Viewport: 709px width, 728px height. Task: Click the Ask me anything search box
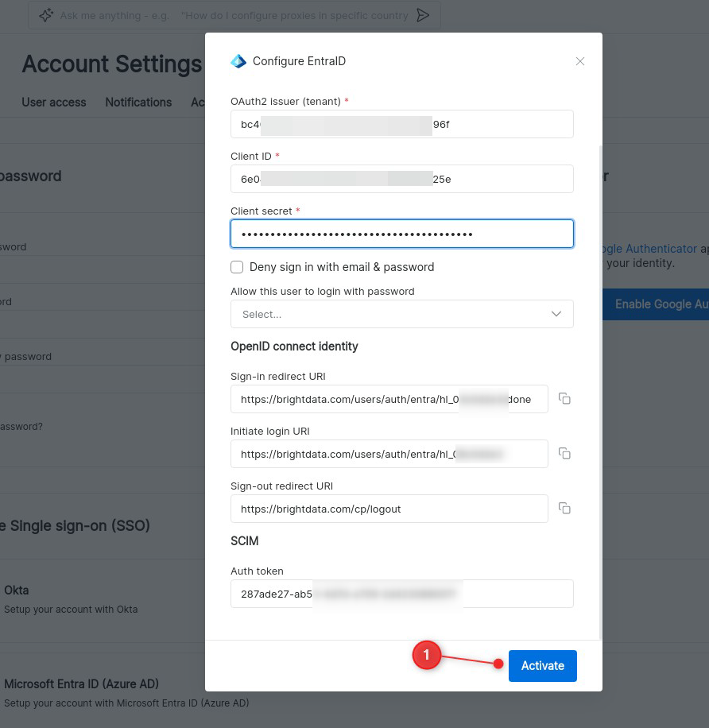(234, 15)
